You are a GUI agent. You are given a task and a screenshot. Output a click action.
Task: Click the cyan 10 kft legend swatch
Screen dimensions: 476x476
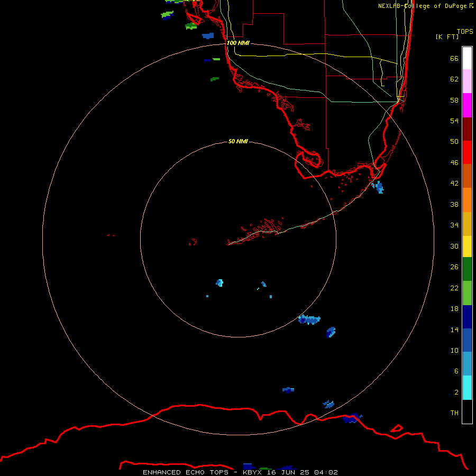click(467, 388)
